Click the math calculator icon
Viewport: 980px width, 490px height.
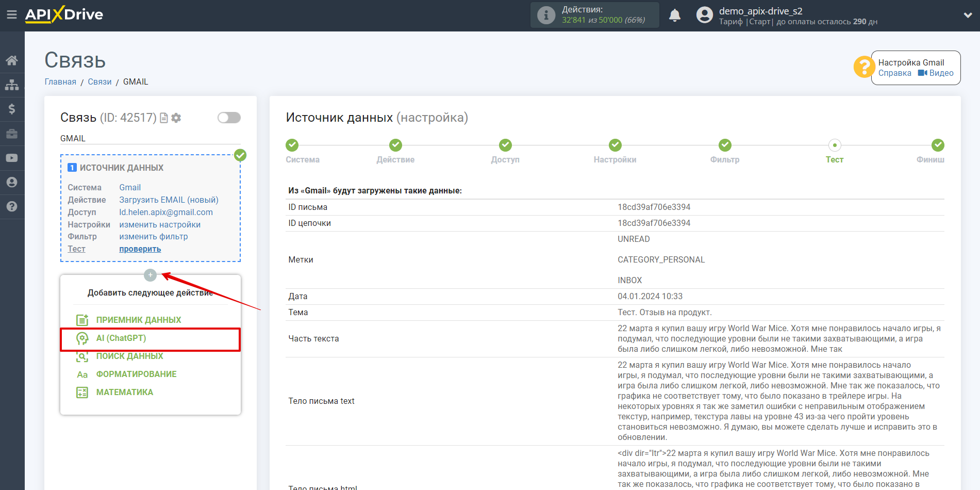pyautogui.click(x=82, y=393)
